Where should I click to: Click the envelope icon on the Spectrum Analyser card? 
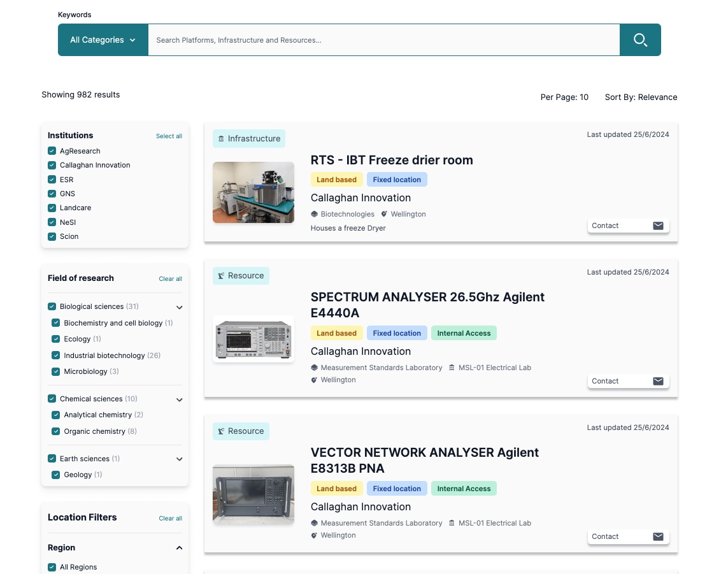[658, 381]
